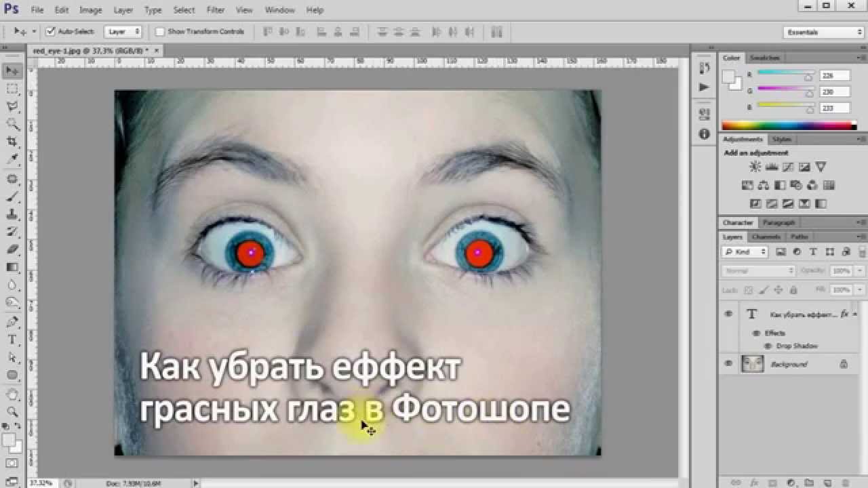Toggle Effects visibility eye
Viewport: 868px width, 488px height.
point(756,333)
